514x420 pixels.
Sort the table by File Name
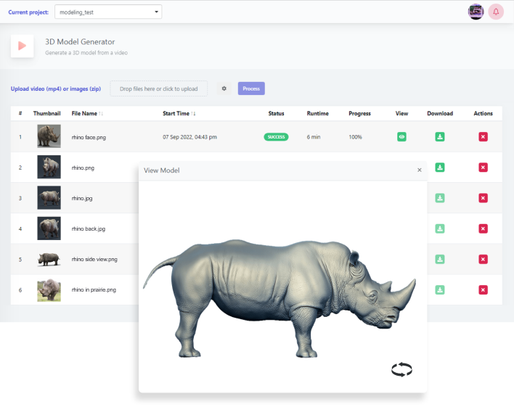coord(87,113)
